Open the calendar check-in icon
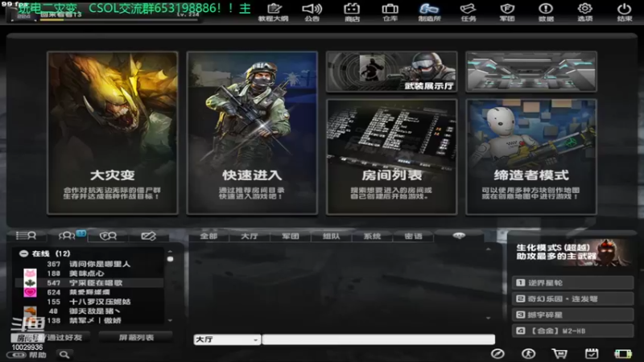Screen dimensions: 644x362 pos(592,353)
